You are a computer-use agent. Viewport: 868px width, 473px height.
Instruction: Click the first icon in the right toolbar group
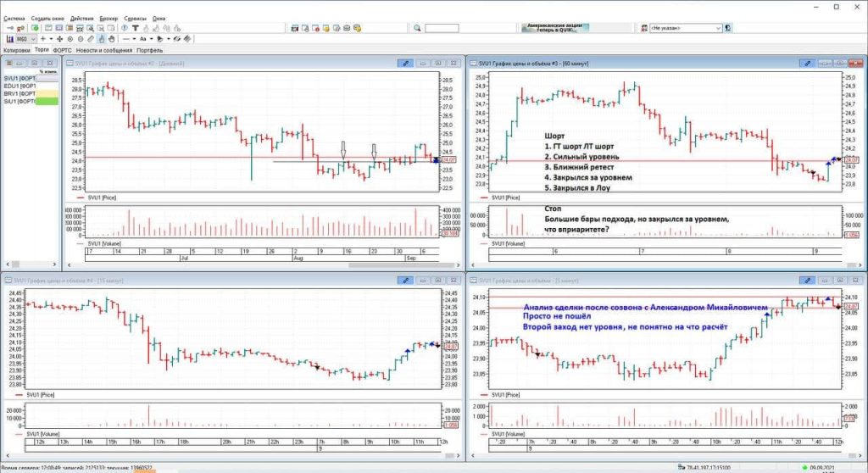[294, 28]
